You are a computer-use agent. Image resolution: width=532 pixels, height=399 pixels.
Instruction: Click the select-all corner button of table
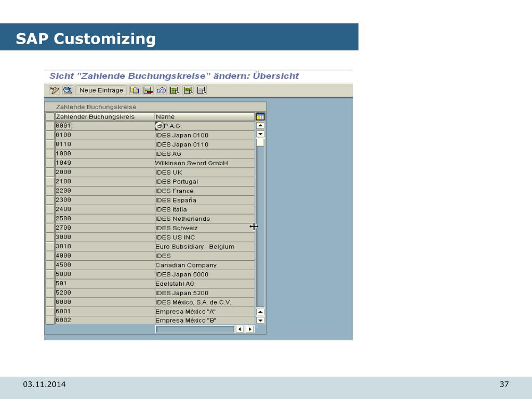coord(50,117)
